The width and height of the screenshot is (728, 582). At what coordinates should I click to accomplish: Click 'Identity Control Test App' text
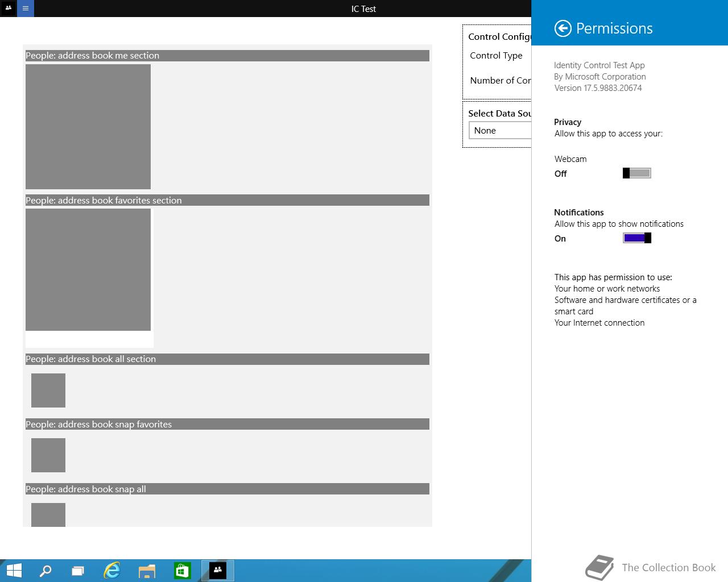tap(599, 65)
